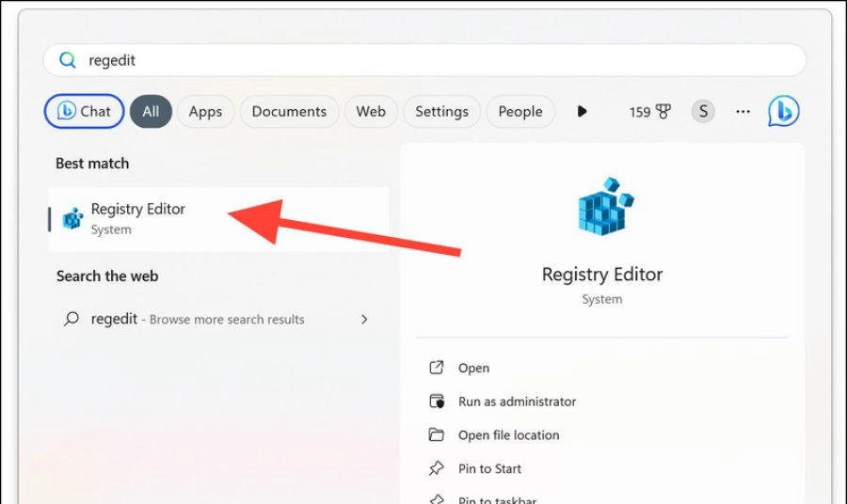Image resolution: width=847 pixels, height=504 pixels.
Task: Click the web search magnifier icon beside regedit
Action: click(x=72, y=319)
